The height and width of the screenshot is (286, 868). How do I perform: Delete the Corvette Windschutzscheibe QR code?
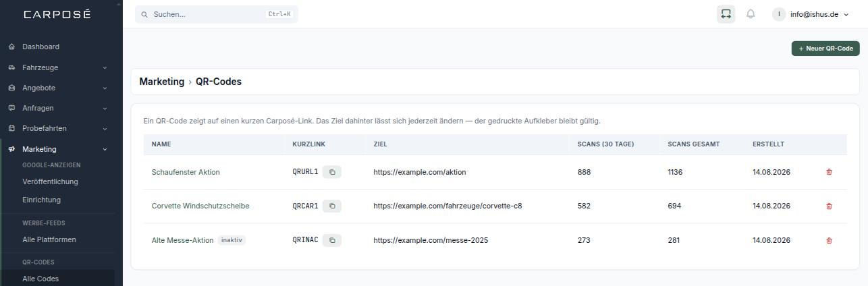coord(829,206)
